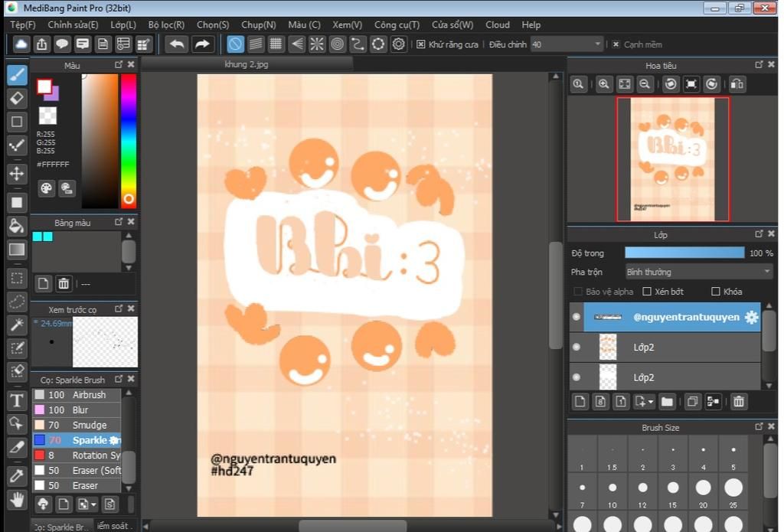Switch to khung 2.jpg tab
The image size is (784, 532).
coord(247,64)
